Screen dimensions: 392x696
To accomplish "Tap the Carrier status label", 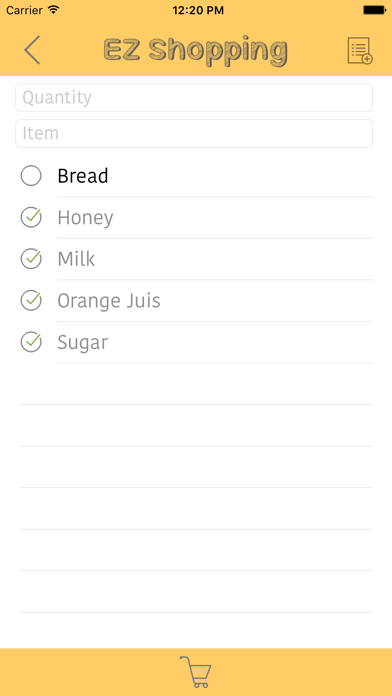I will click(x=25, y=10).
